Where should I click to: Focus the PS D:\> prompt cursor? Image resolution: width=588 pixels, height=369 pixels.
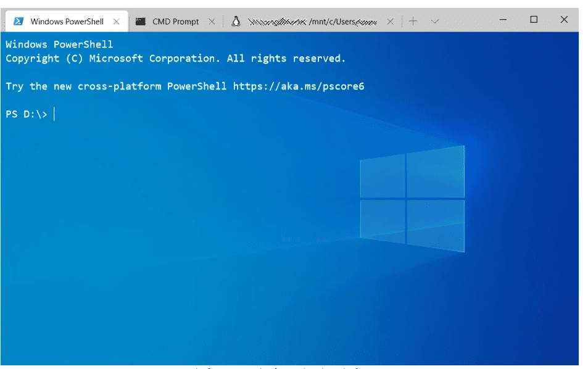pos(54,114)
